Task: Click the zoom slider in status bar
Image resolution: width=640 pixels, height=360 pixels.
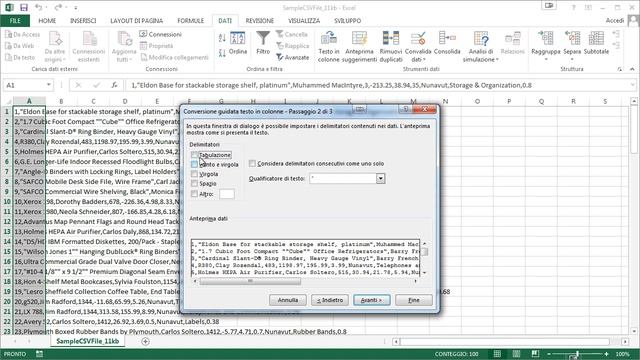Action: (x=578, y=354)
